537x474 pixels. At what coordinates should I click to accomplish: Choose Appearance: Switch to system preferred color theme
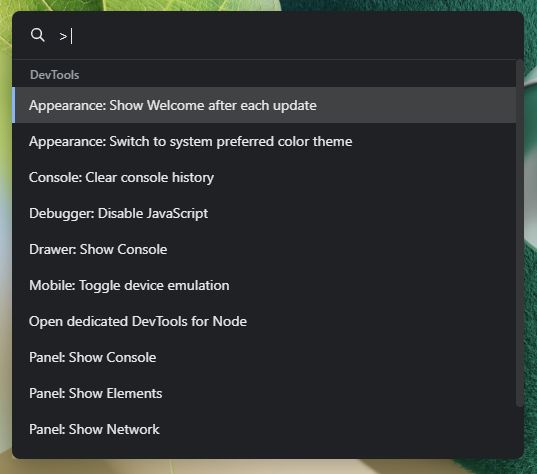264,141
